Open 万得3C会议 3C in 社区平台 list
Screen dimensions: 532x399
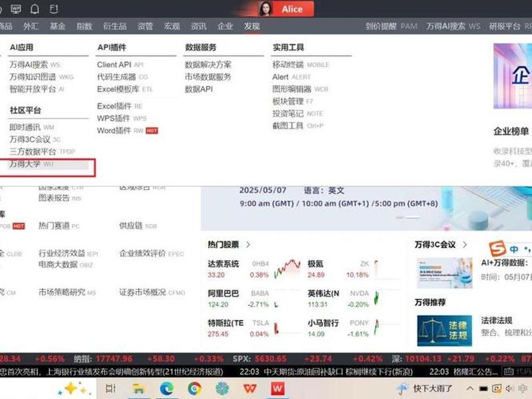pyautogui.click(x=35, y=140)
